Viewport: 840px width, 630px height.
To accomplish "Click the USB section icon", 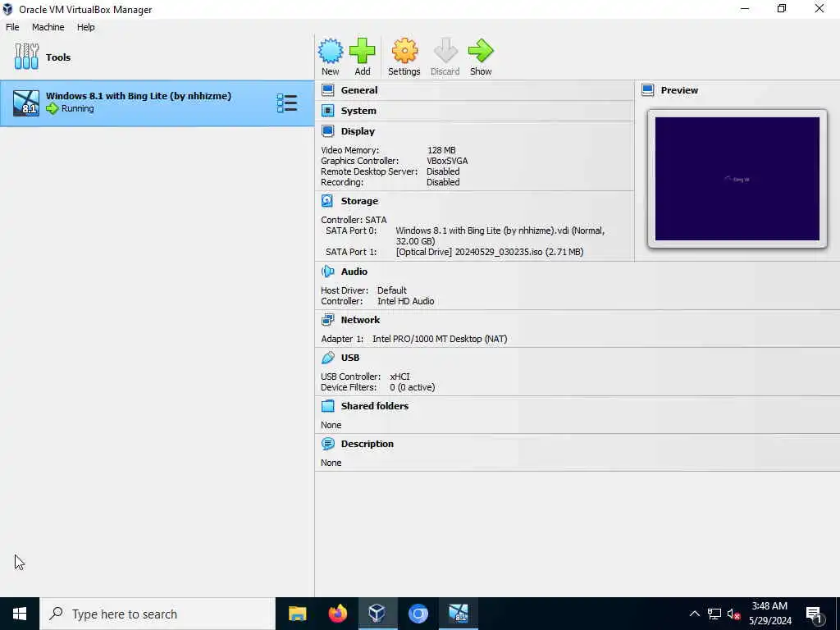I will pyautogui.click(x=328, y=358).
